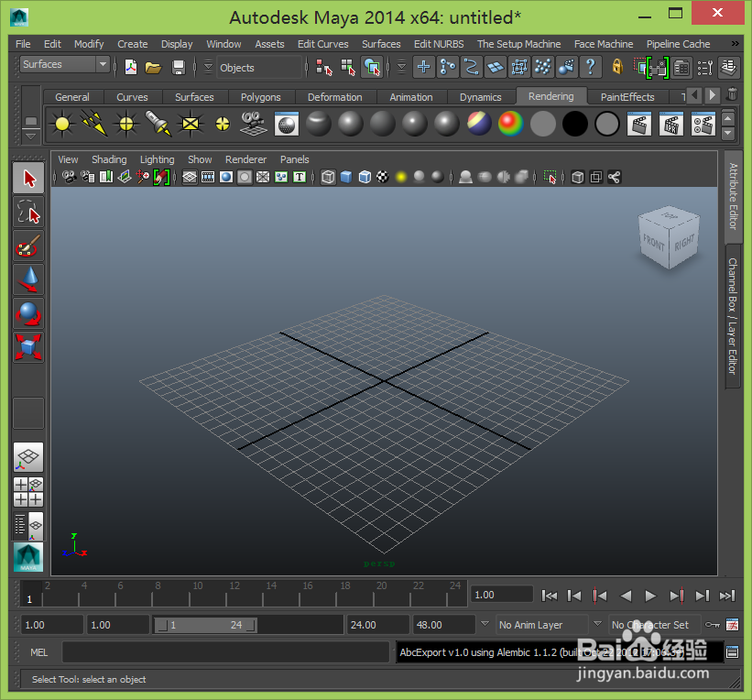The image size is (752, 700).
Task: Click the MEL command language label
Action: 38,652
